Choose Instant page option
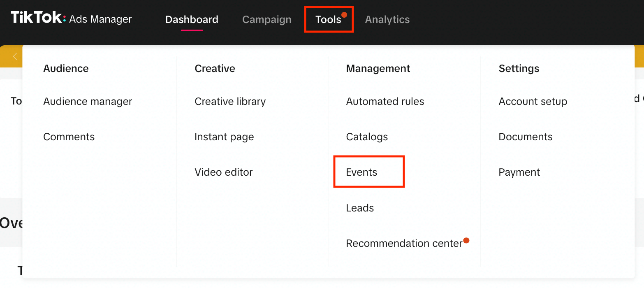Viewport: 644px width, 288px height. [x=224, y=137]
